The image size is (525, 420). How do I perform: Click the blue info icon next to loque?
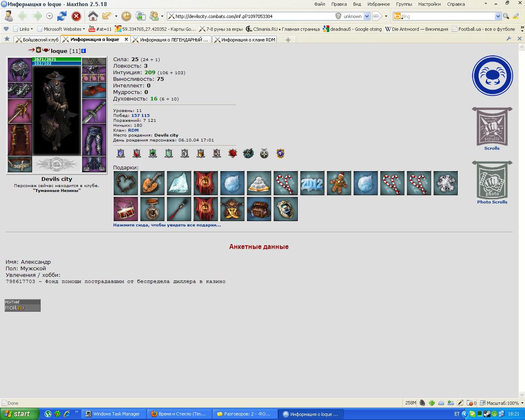pyautogui.click(x=84, y=51)
